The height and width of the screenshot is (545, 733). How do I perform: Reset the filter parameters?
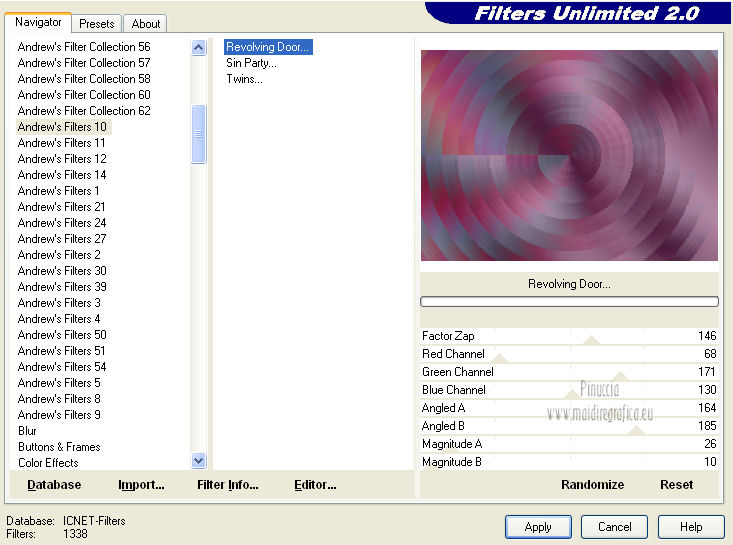(x=676, y=485)
